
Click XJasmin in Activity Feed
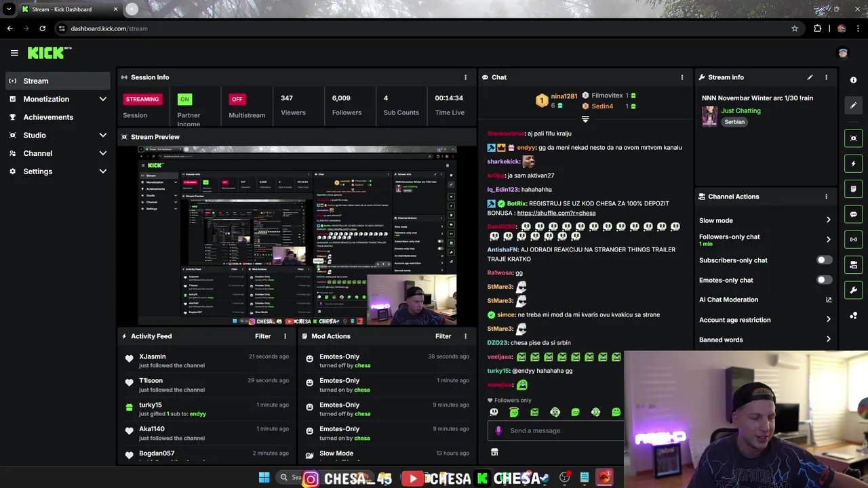tap(153, 357)
